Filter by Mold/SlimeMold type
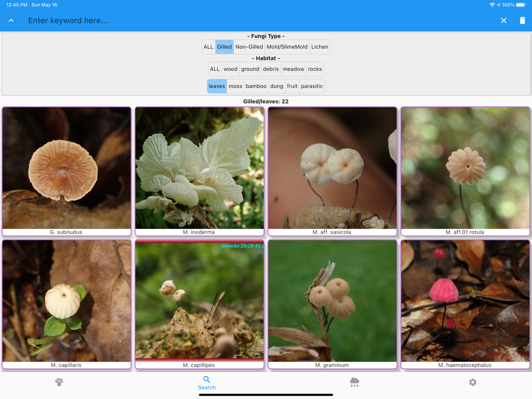The image size is (532, 399). [x=287, y=47]
